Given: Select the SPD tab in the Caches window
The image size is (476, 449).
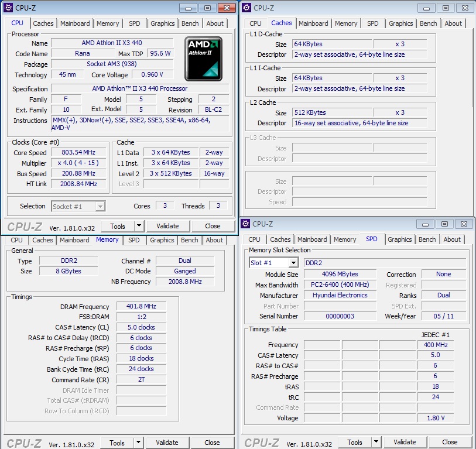Looking at the screenshot, I should click(x=373, y=23).
